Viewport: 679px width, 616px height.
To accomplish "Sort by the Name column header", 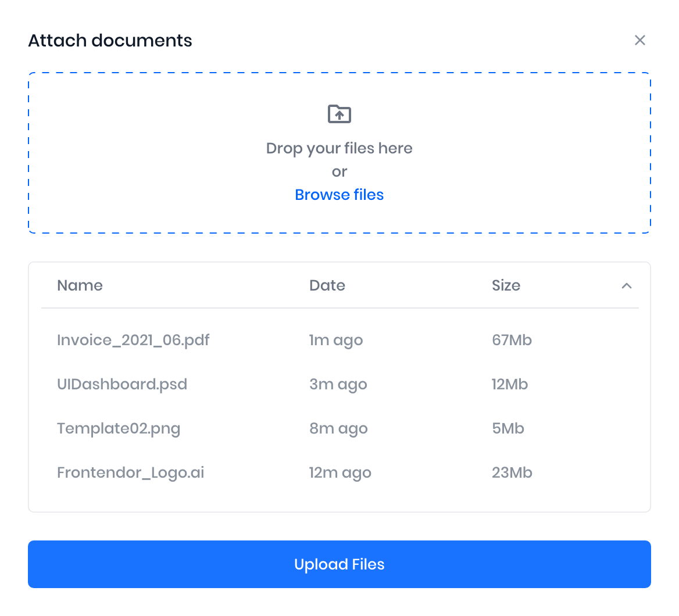I will (80, 285).
